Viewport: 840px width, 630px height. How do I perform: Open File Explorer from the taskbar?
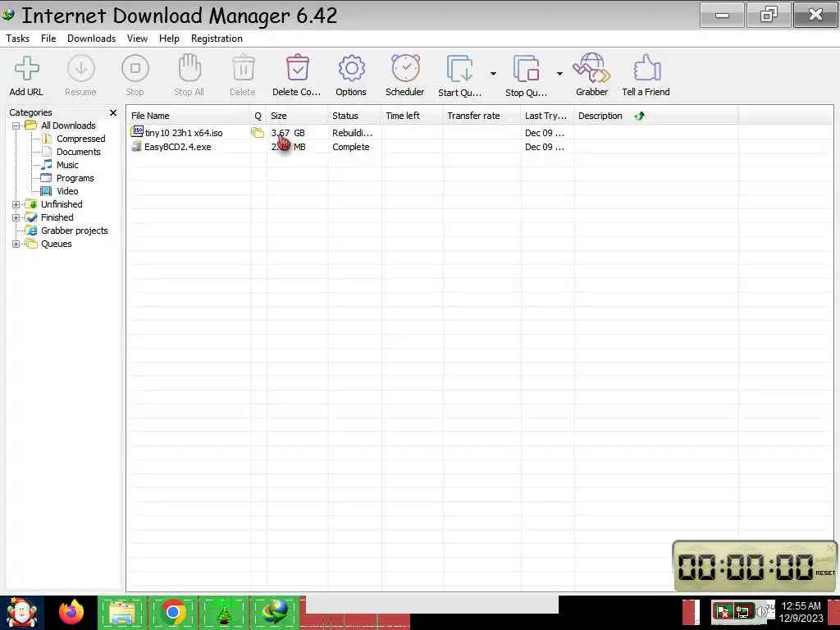[122, 612]
